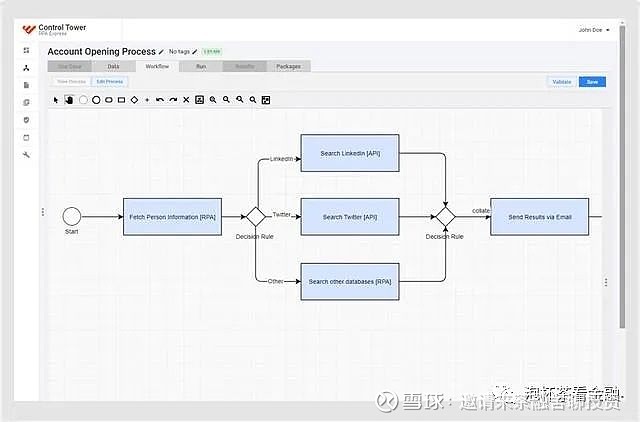Screen dimensions: 640x422
Task: Select the hand pan tool
Action: coord(69,100)
